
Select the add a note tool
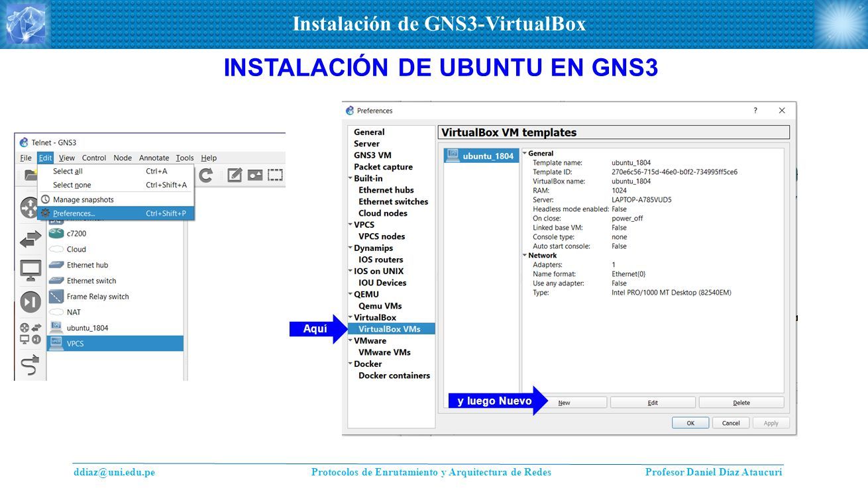[235, 175]
